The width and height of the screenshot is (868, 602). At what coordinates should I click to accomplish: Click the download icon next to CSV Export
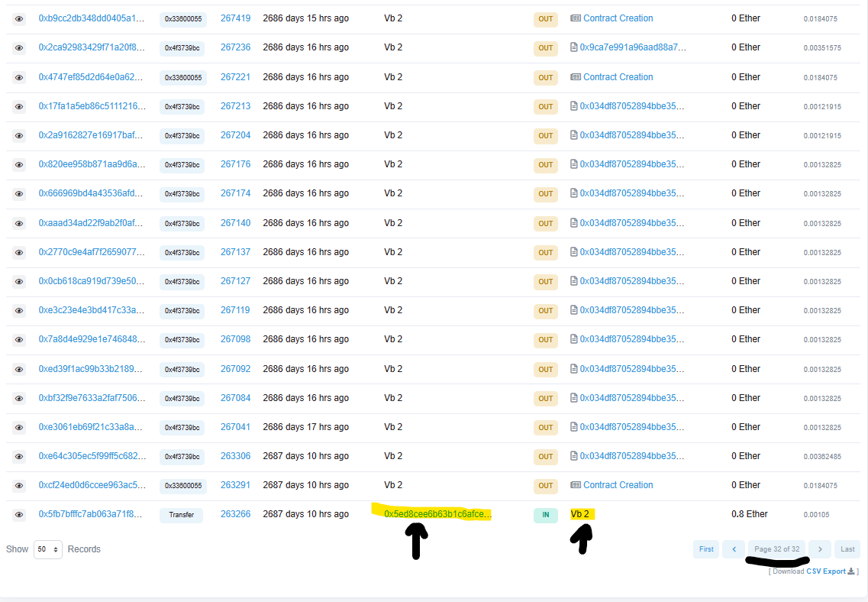[851, 571]
